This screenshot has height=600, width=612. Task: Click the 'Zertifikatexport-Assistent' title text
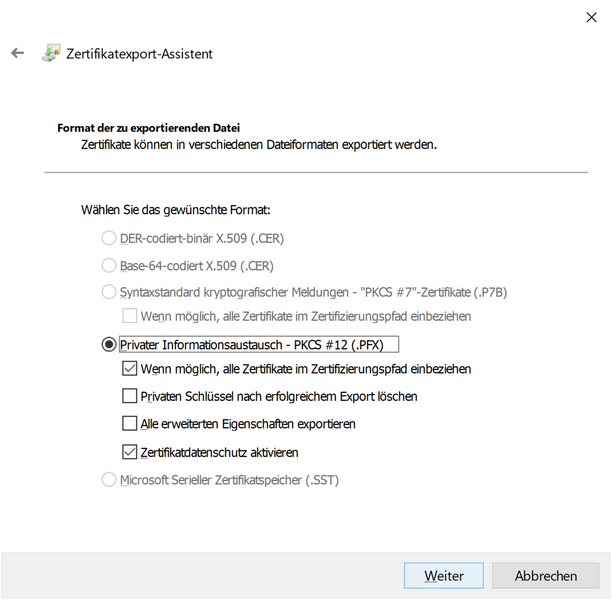pos(139,54)
